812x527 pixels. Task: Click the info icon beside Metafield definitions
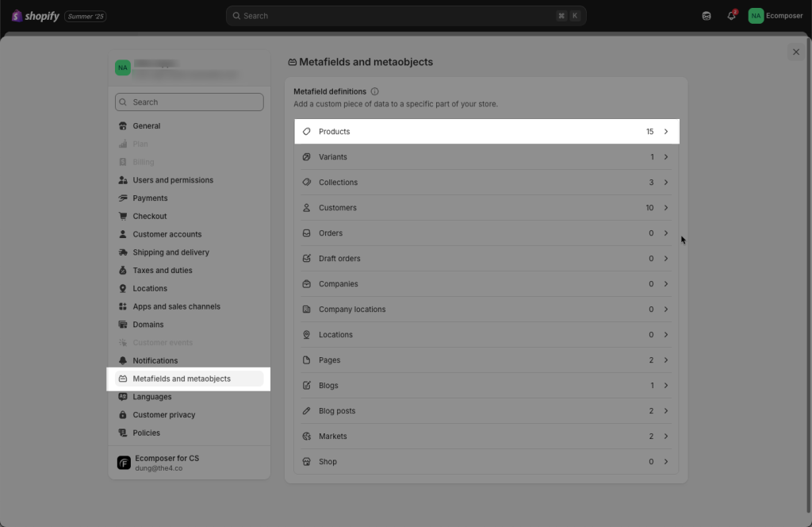point(374,92)
